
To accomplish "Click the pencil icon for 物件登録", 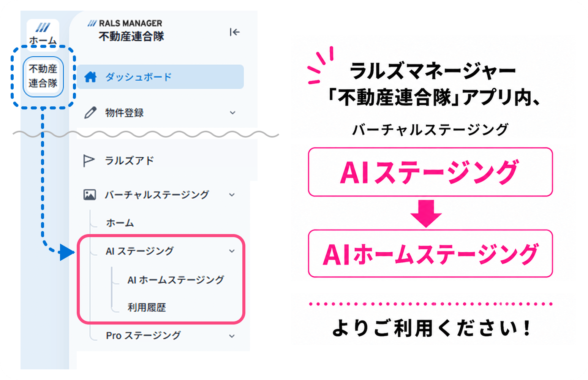I will click(90, 112).
